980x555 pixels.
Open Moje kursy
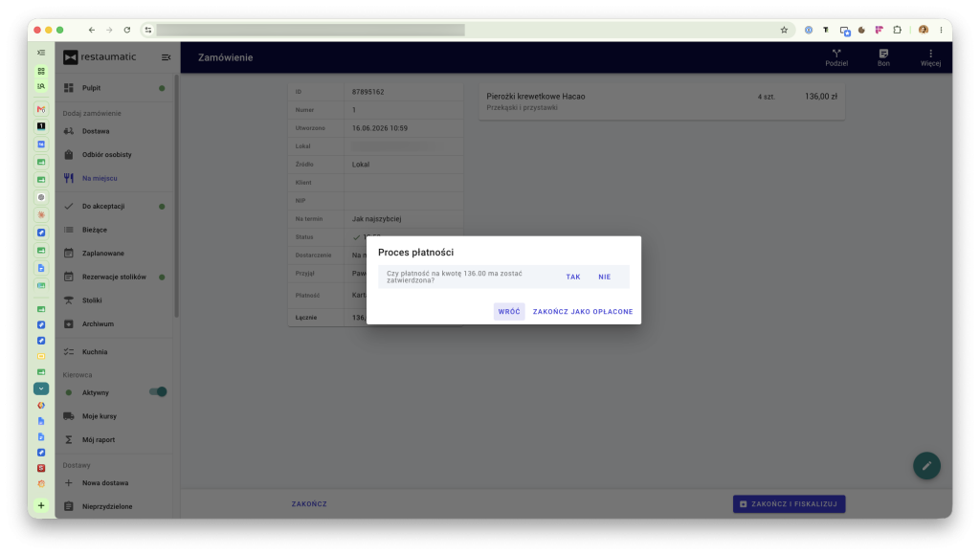pos(114,416)
